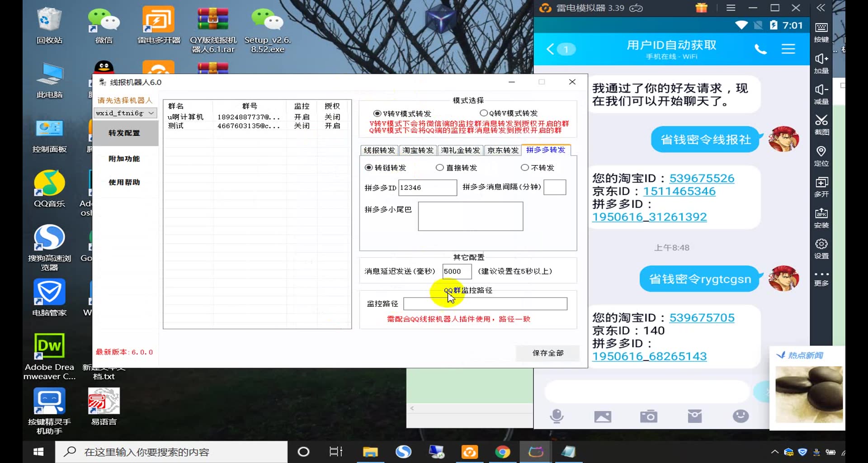Click the 保存全部 button
The image size is (868, 463).
(547, 353)
